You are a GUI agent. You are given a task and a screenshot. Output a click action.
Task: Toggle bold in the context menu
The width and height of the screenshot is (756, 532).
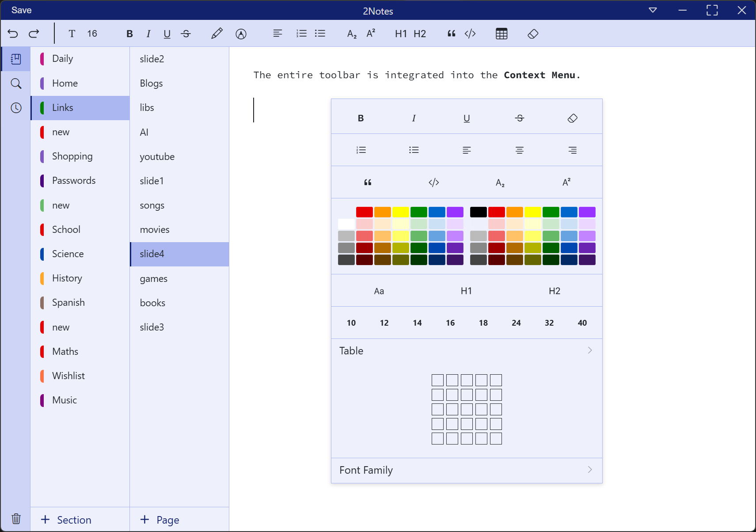(361, 118)
